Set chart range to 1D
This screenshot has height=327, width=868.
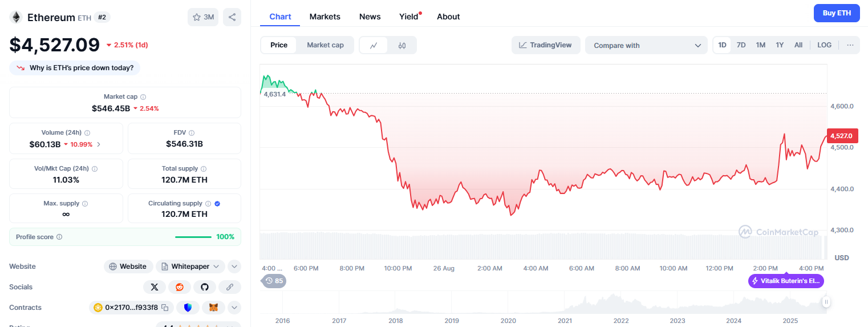click(x=723, y=45)
